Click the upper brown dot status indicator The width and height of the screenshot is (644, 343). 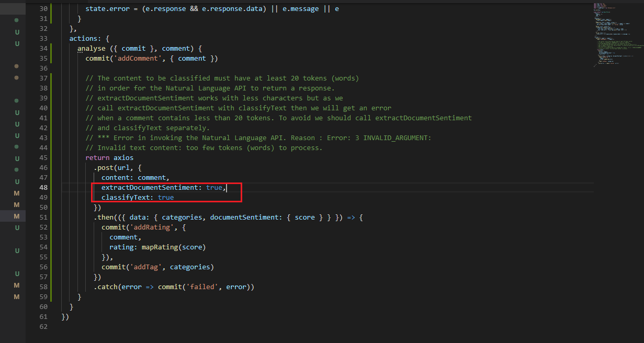(x=17, y=66)
